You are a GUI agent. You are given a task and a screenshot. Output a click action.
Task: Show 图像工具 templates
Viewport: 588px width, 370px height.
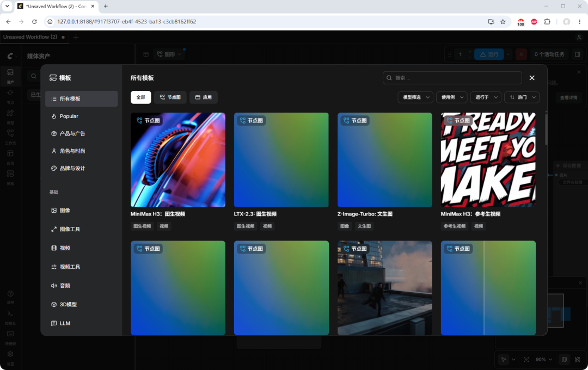click(x=81, y=229)
